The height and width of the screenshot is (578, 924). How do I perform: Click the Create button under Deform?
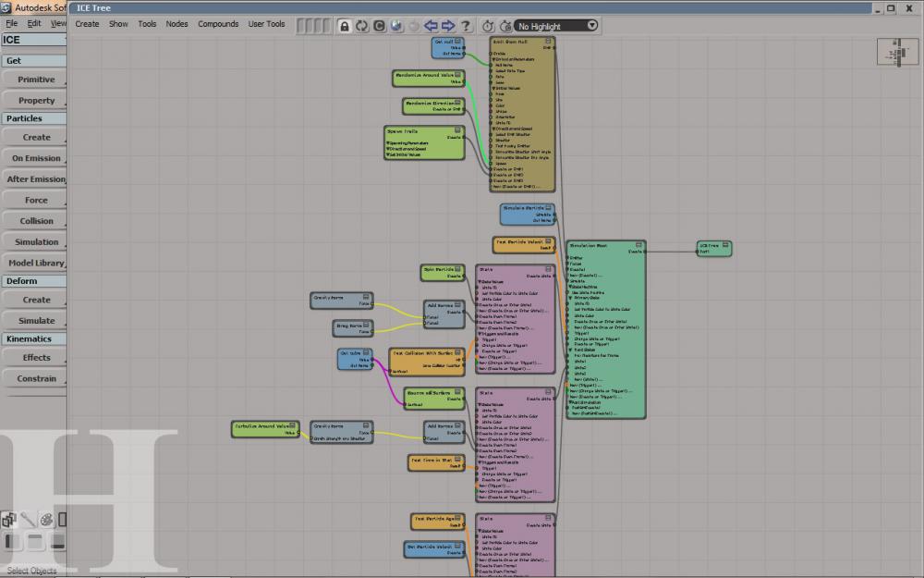pyautogui.click(x=35, y=301)
